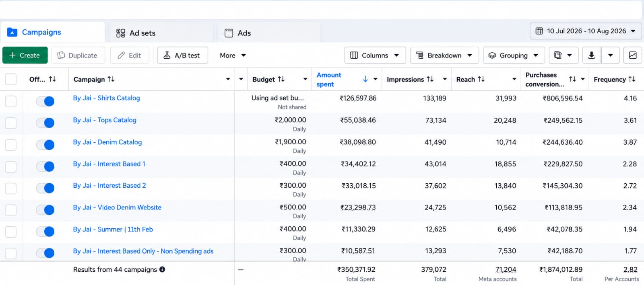Check the Video Denim Website row checkbox
This screenshot has width=644, height=285.
(x=11, y=210)
